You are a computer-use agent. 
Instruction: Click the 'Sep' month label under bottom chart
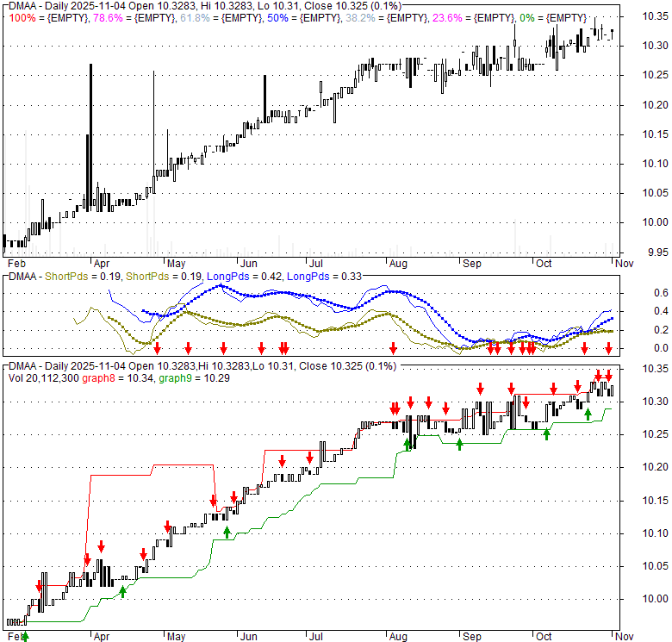point(472,637)
